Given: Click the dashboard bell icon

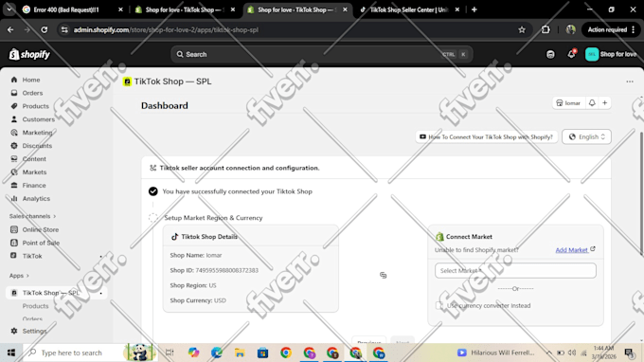Looking at the screenshot, I should [x=592, y=103].
